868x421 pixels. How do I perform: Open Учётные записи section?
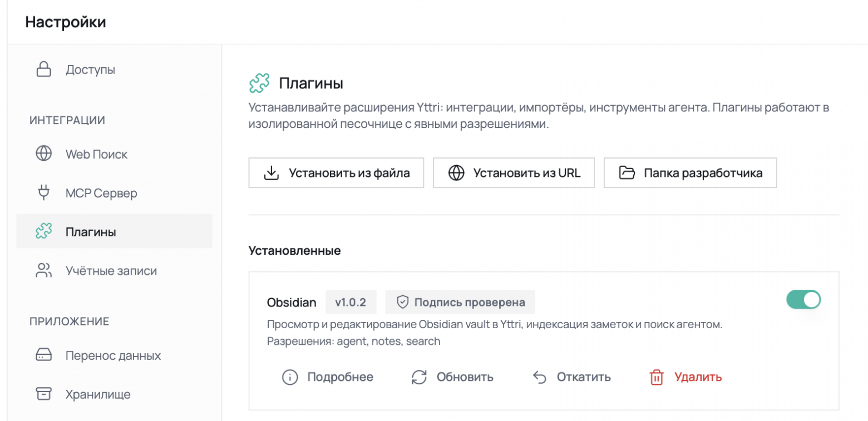[x=115, y=270]
